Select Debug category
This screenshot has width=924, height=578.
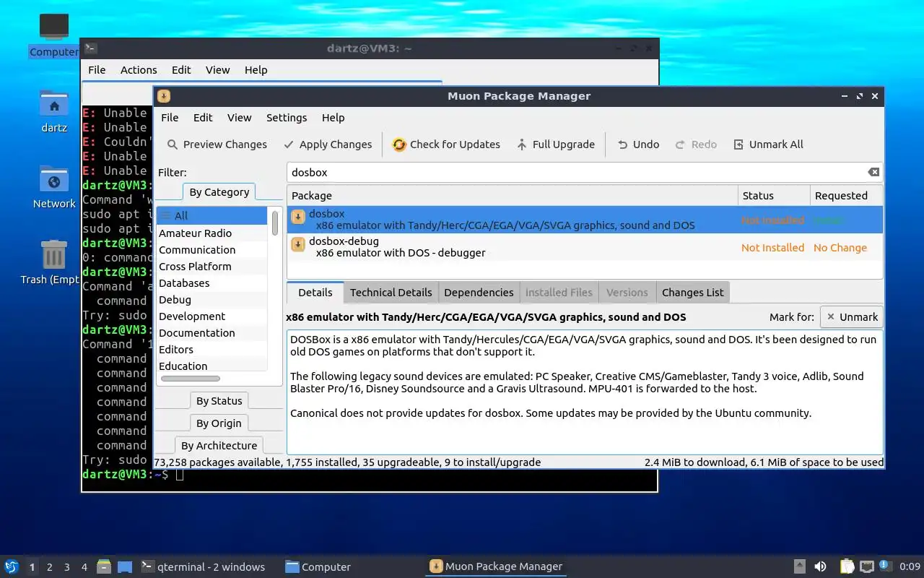pyautogui.click(x=212, y=300)
